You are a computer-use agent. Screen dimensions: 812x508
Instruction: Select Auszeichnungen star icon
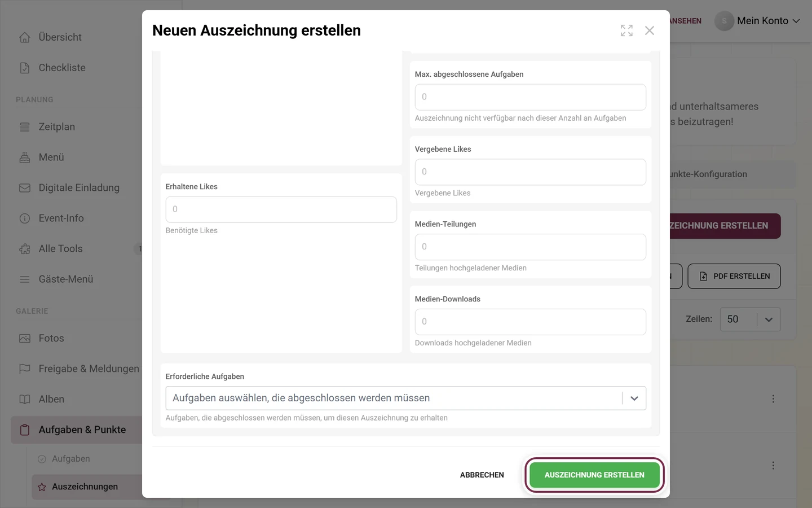click(x=42, y=487)
